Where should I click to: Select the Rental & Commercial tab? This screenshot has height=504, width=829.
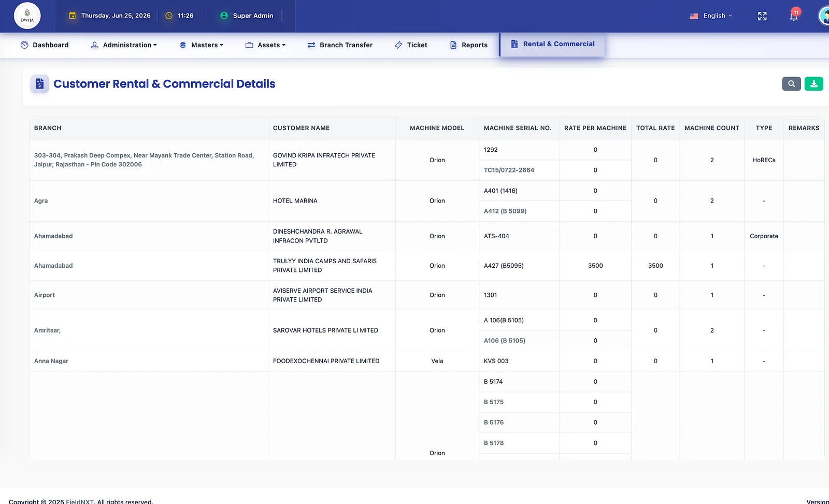(552, 44)
